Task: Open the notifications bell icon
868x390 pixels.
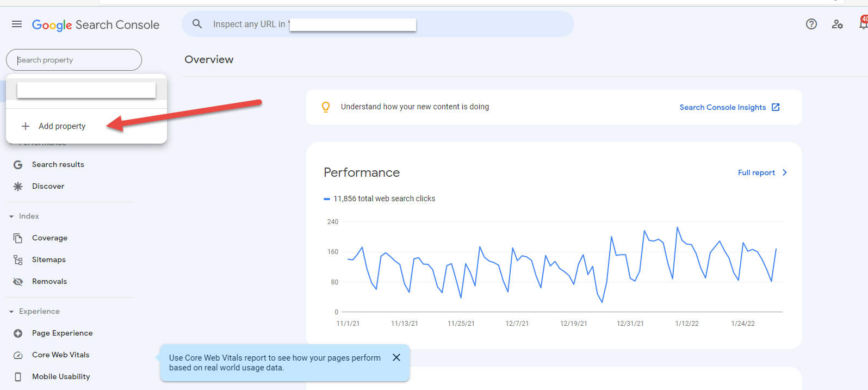Action: 863,23
